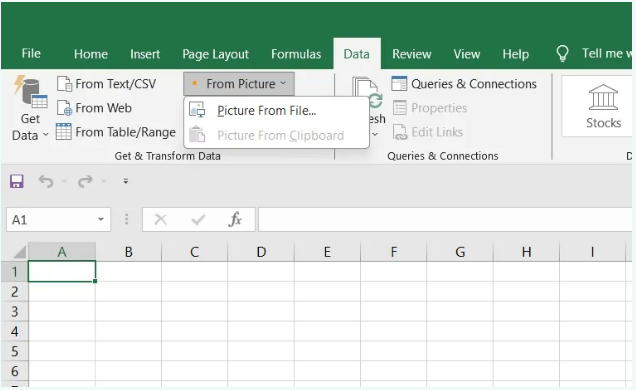Screen dimensions: 636x390
Task: Expand the Customize Quick Access Toolbar arrow
Action: click(x=126, y=181)
